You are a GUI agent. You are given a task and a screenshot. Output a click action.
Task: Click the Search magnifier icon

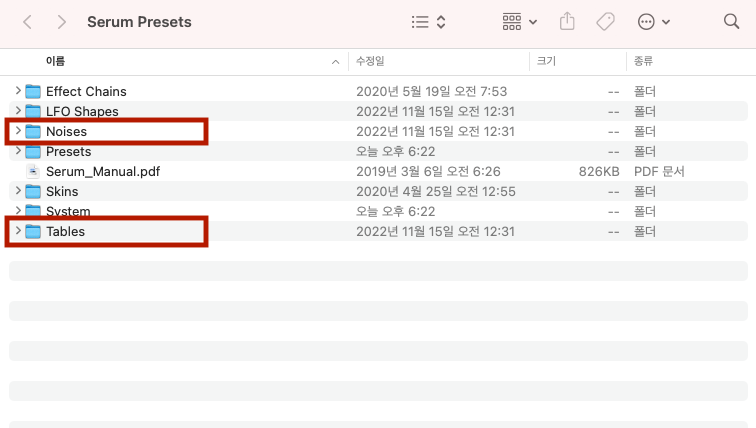pyautogui.click(x=731, y=21)
